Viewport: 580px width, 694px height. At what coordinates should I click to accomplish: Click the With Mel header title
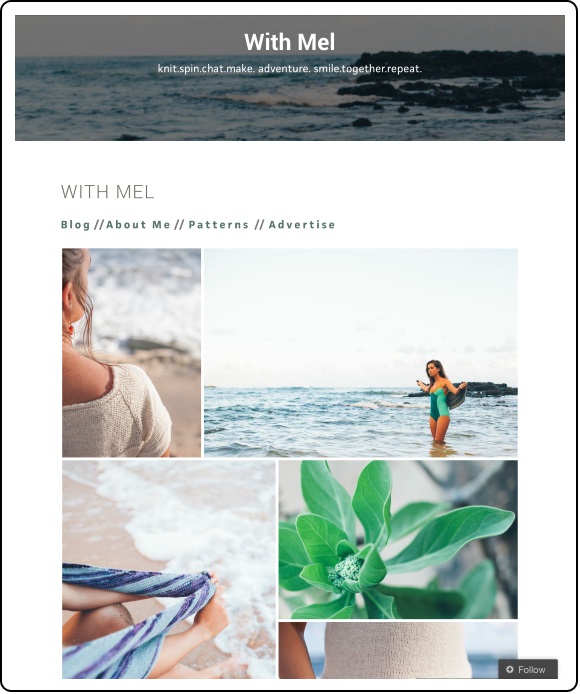[x=290, y=42]
